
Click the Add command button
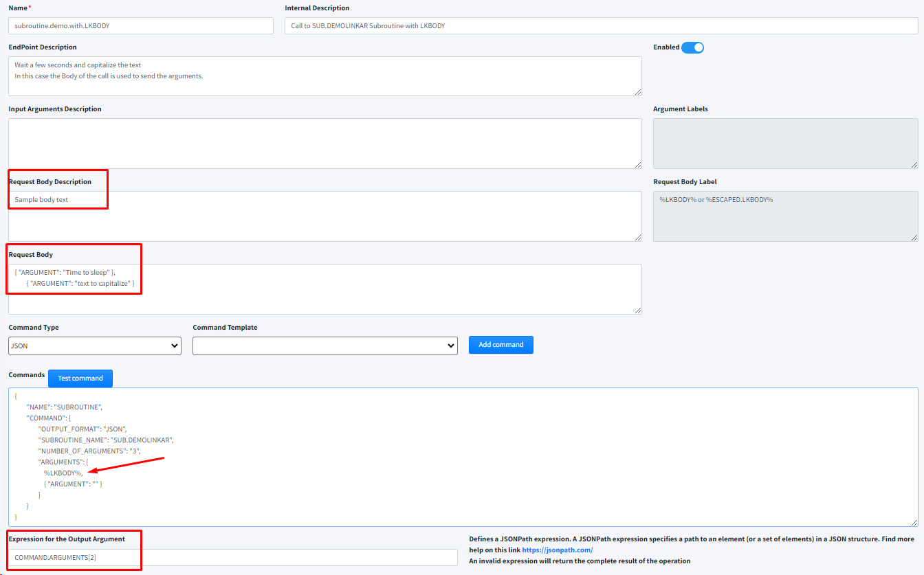[500, 345]
